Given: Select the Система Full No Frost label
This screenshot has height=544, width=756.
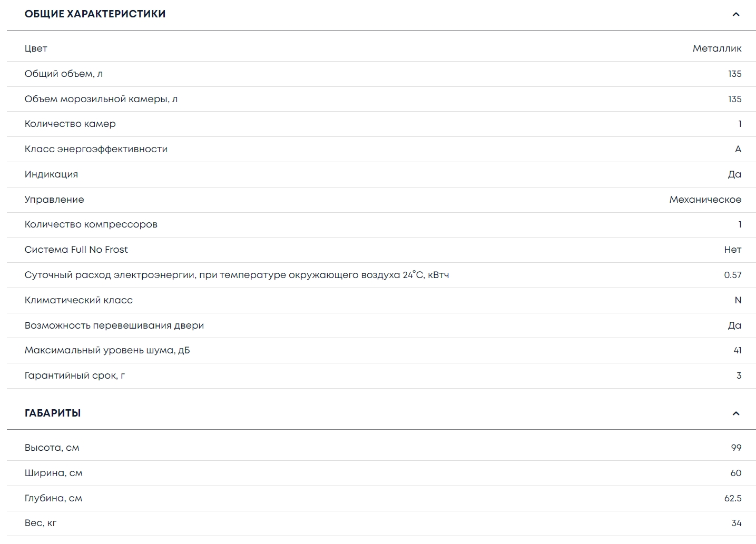Looking at the screenshot, I should tap(76, 250).
